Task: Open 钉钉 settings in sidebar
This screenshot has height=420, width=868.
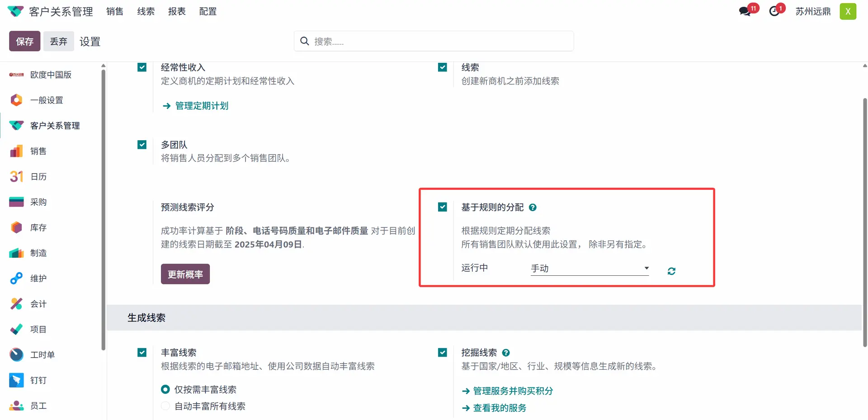Action: tap(38, 380)
